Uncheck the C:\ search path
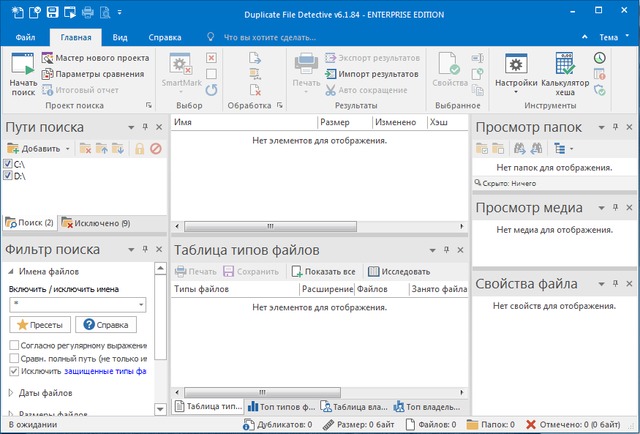 [9, 163]
